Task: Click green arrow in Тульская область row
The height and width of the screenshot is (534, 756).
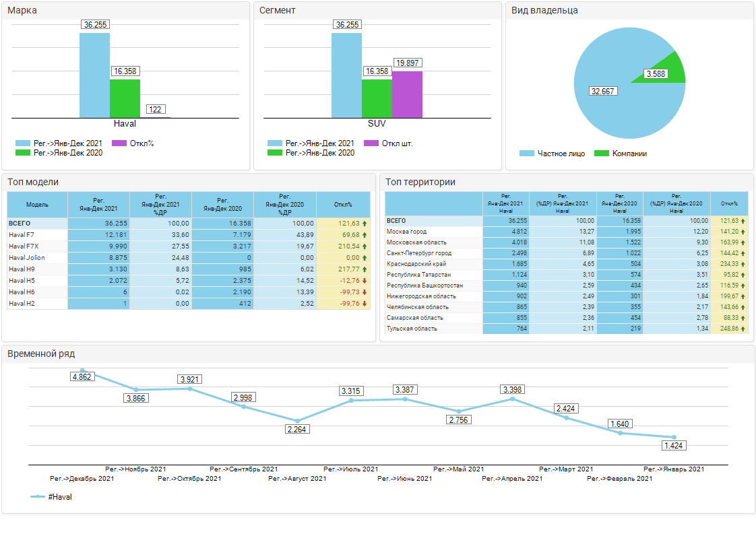Action: [x=743, y=329]
